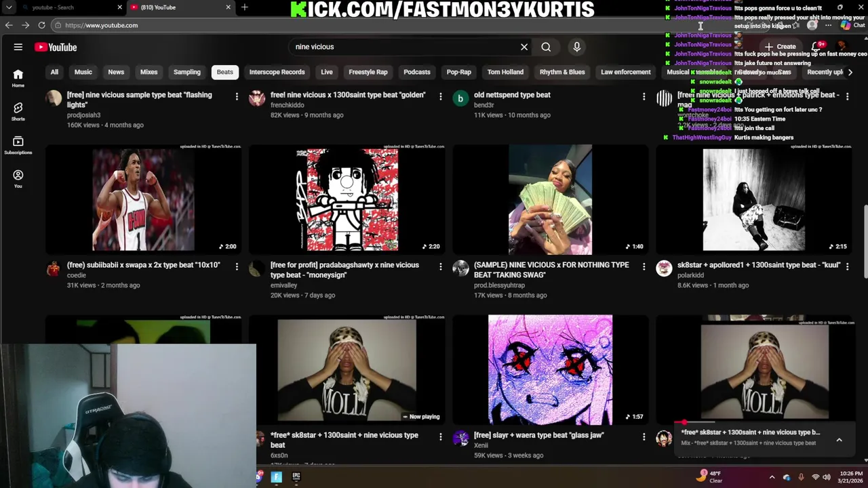This screenshot has width=868, height=488.
Task: Open more options for "flashing lights" video
Action: click(237, 96)
